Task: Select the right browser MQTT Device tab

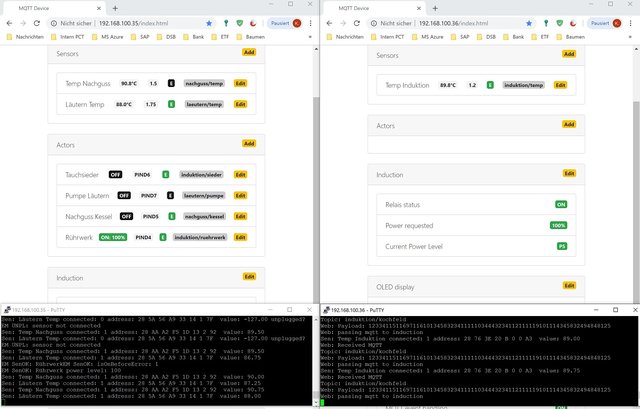Action: [x=373, y=8]
